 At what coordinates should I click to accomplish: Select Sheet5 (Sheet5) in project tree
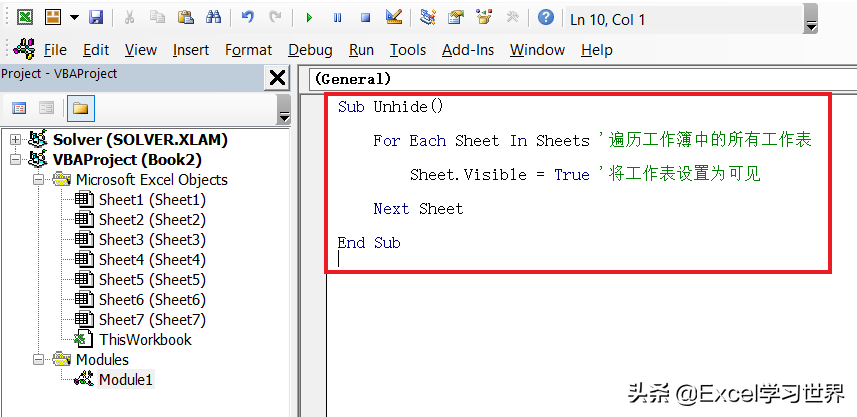pyautogui.click(x=152, y=280)
